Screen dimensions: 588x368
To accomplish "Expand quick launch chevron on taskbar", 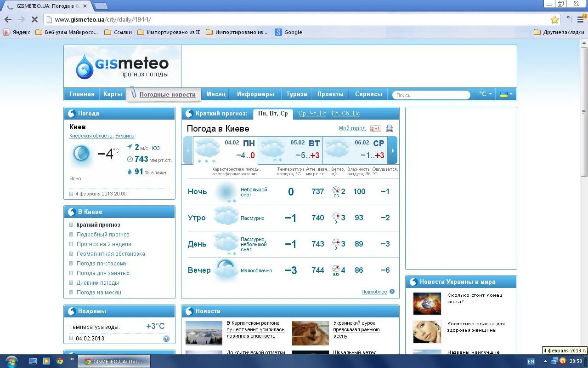I will click(72, 360).
